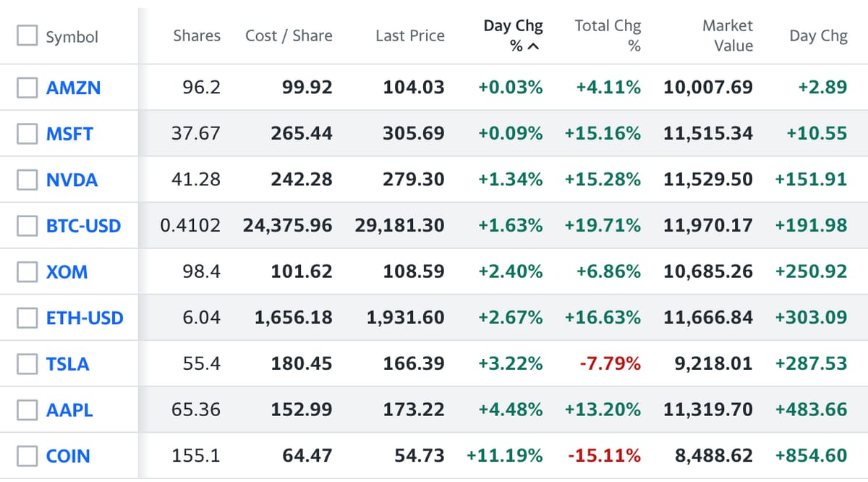Sort by Last Price column header
868x482 pixels.
(409, 35)
